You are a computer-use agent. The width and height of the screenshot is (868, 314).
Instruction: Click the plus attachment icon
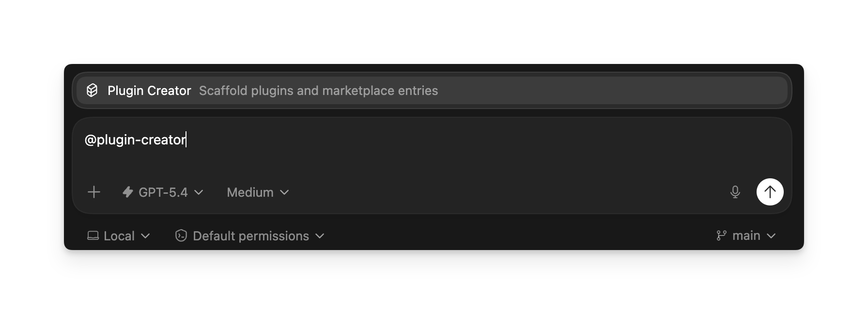(x=94, y=192)
